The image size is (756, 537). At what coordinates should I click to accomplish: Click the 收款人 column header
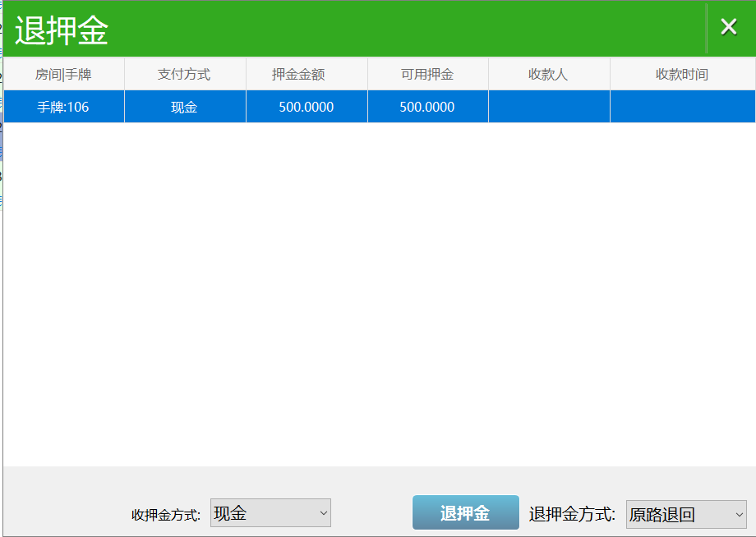click(549, 74)
